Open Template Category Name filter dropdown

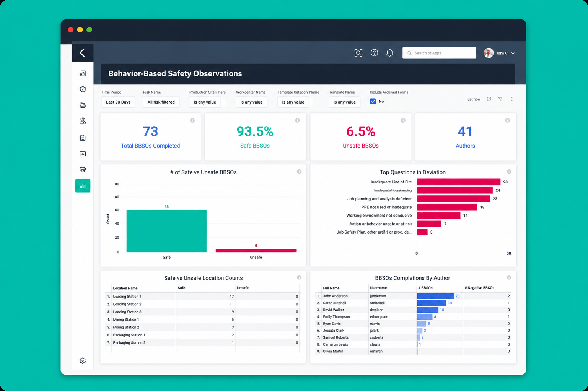[293, 102]
